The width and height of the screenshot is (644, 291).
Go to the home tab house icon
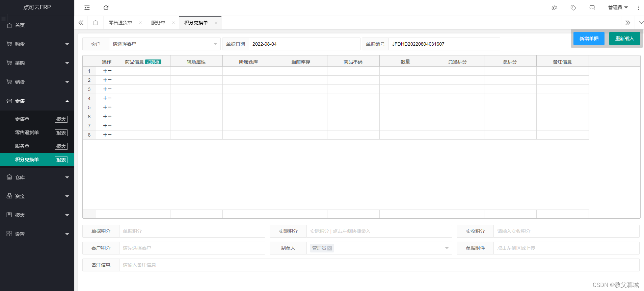96,23
